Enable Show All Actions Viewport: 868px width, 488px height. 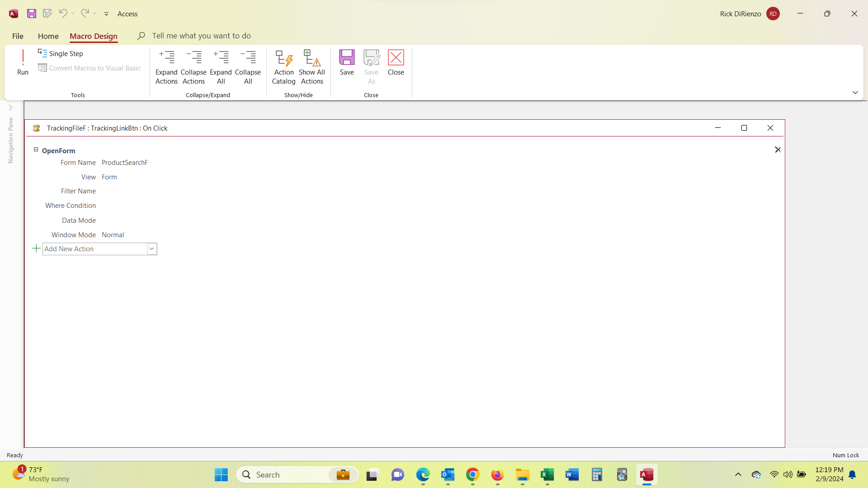(311, 66)
